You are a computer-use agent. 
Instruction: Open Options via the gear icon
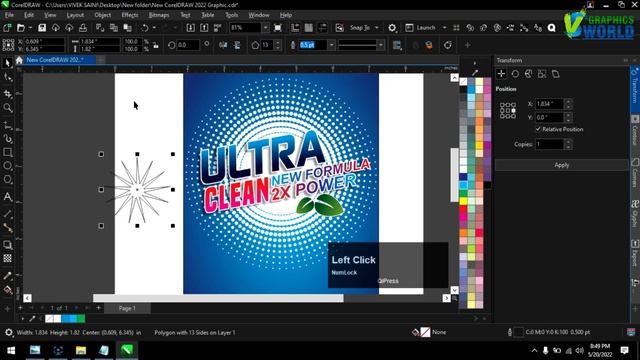point(392,27)
